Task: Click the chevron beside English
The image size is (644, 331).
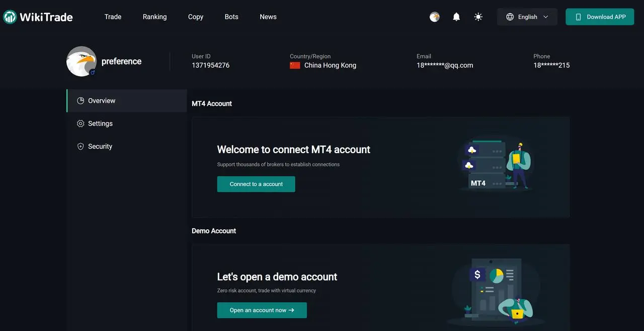Action: tap(546, 17)
